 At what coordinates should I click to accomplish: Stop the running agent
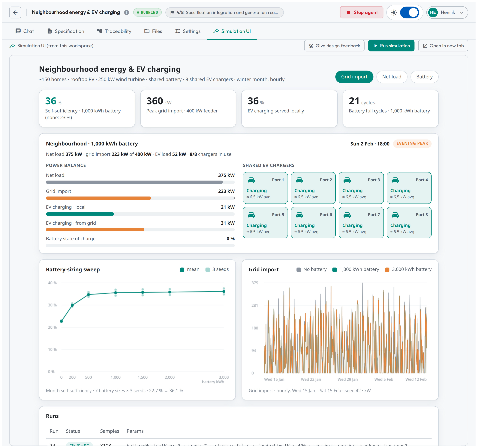[x=362, y=13]
